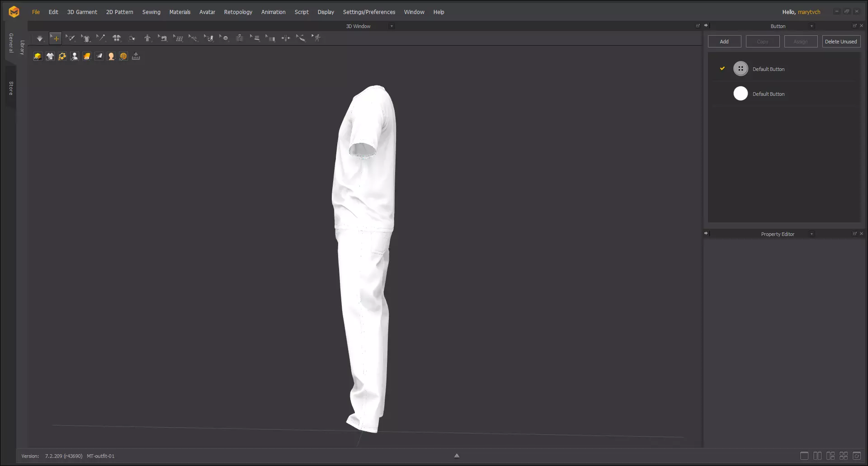Open the Avatar menu
Viewport: 868px width, 466px height.
(x=208, y=12)
